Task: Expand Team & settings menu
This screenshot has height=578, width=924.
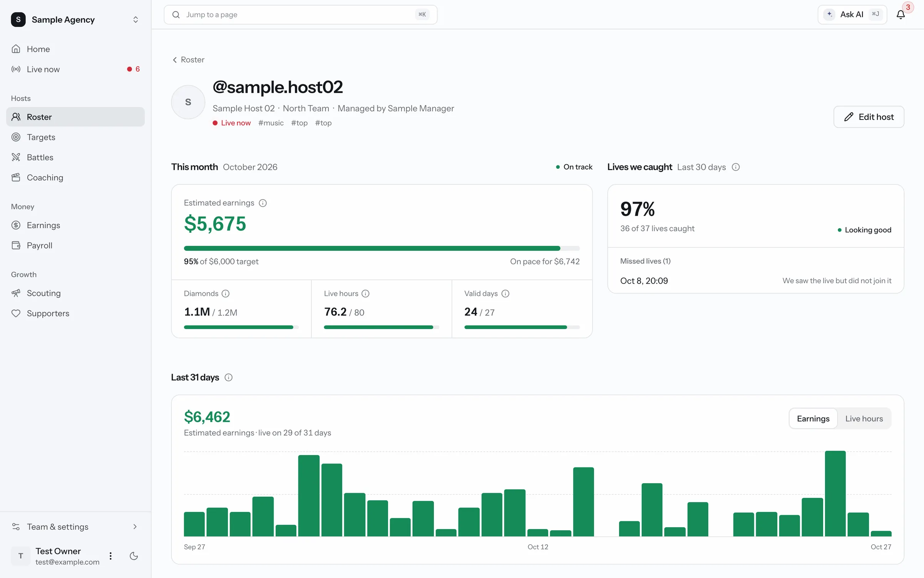Action: coord(75,527)
